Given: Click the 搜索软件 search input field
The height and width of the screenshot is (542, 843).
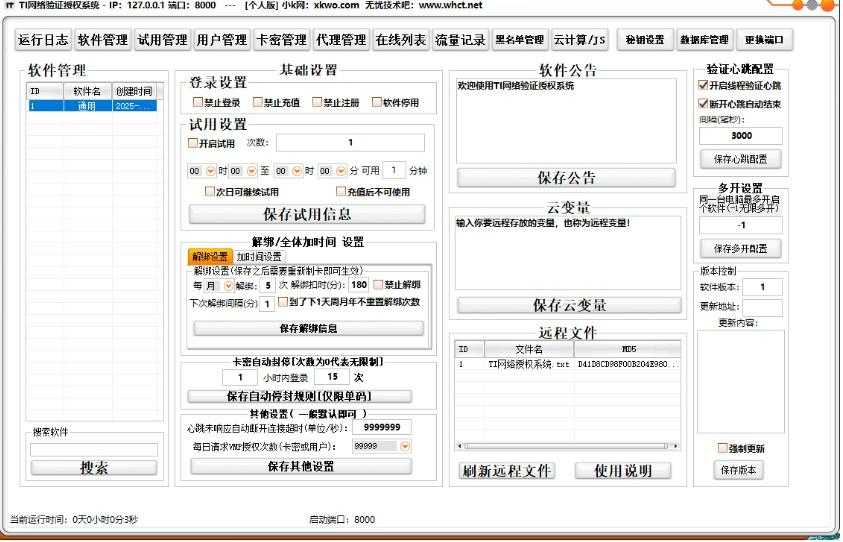Looking at the screenshot, I should [x=94, y=449].
